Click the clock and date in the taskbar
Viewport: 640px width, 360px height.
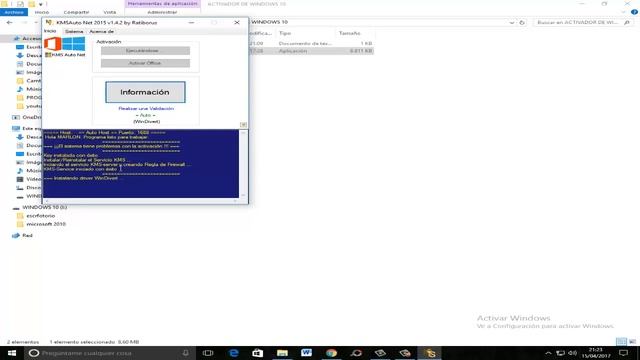596,353
